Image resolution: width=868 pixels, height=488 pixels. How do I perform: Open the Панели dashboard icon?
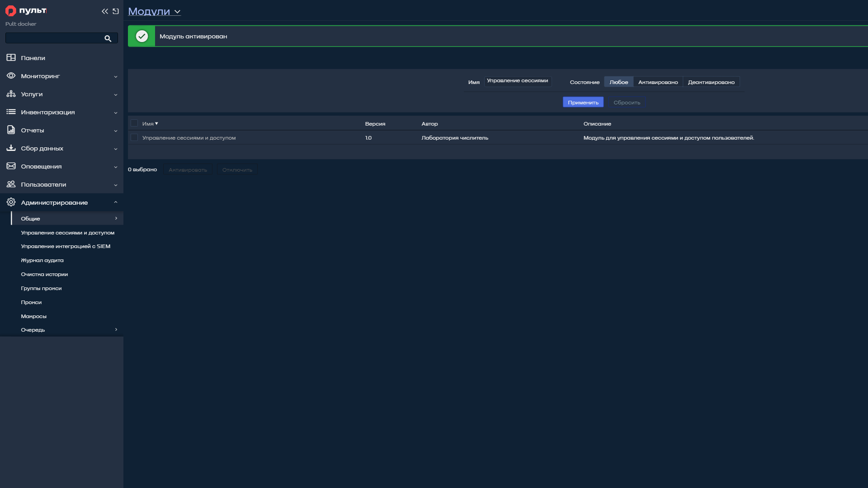pyautogui.click(x=11, y=57)
